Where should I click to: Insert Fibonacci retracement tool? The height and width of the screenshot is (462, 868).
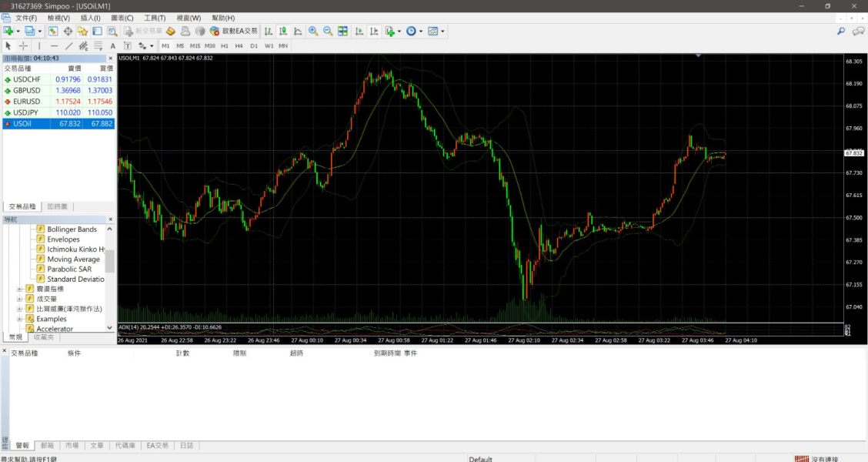(98, 46)
